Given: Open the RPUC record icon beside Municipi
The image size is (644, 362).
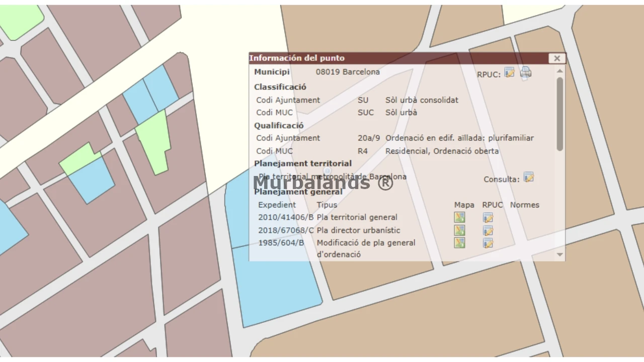Looking at the screenshot, I should (509, 73).
